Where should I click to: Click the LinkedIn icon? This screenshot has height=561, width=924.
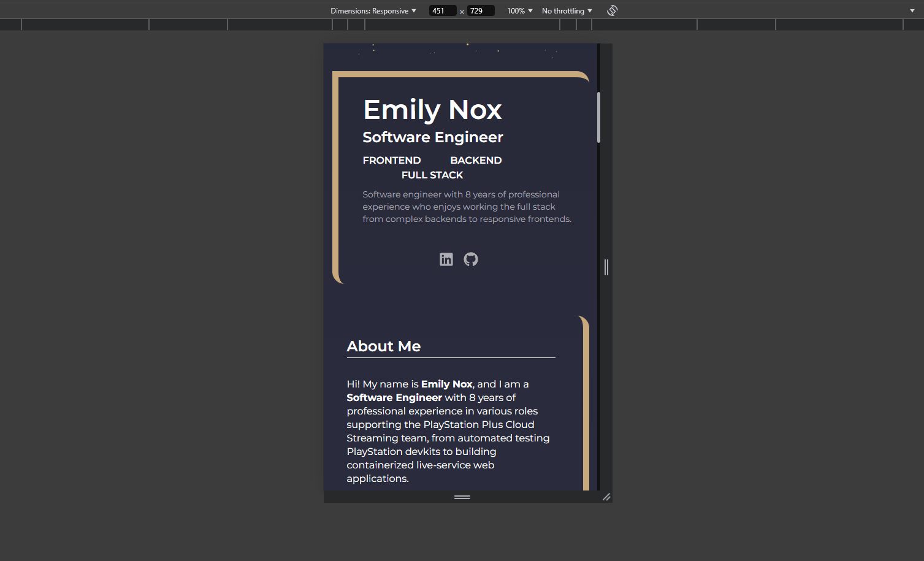[446, 259]
